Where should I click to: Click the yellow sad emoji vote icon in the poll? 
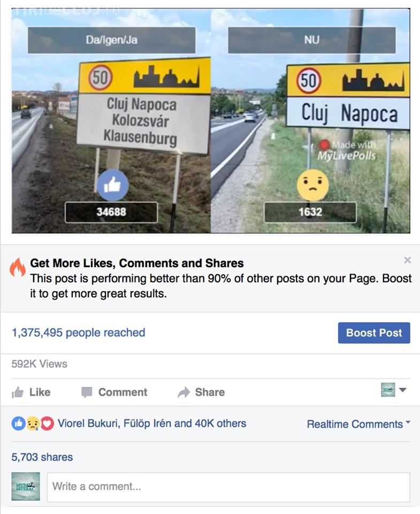[312, 185]
